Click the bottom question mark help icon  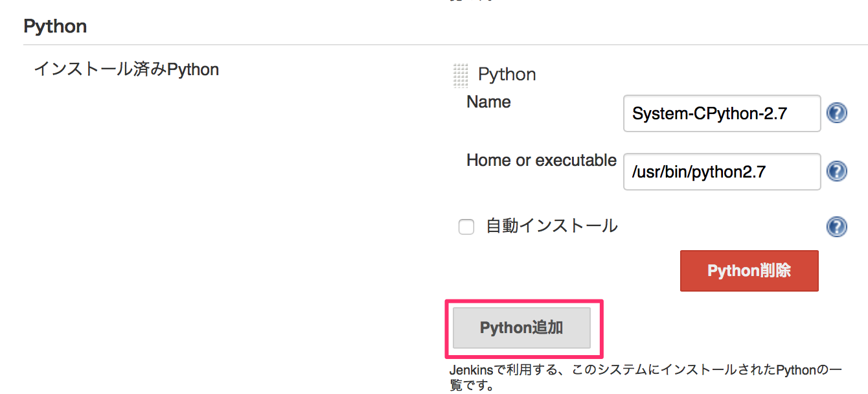point(836,227)
